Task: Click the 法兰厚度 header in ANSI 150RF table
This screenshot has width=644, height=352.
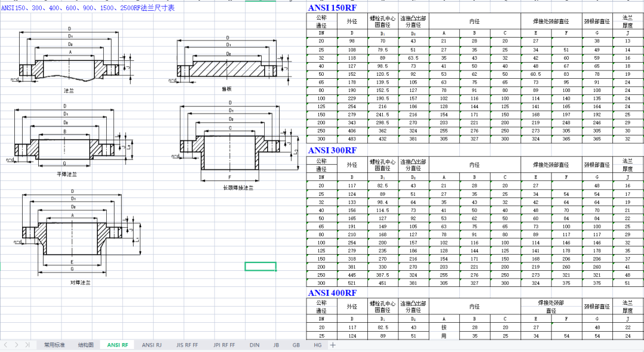Action: pos(627,21)
